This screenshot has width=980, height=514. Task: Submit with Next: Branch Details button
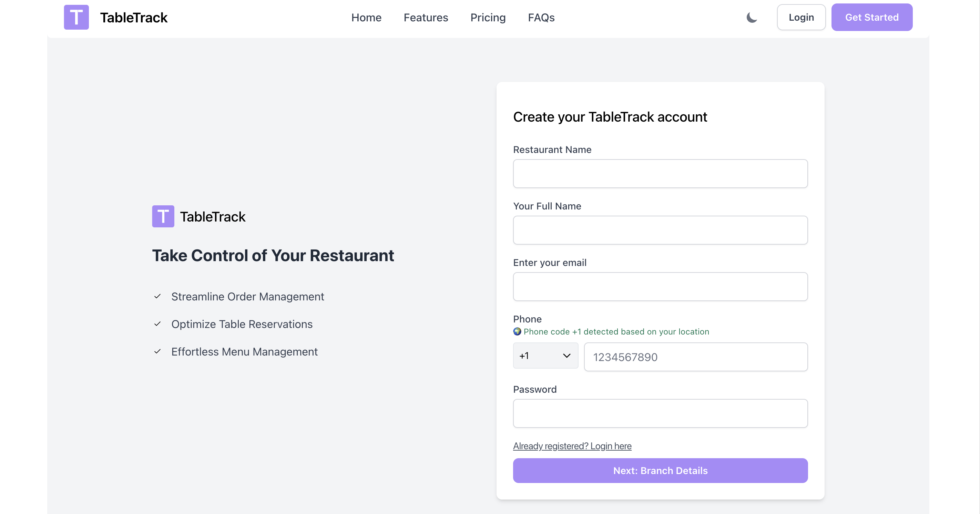tap(660, 471)
